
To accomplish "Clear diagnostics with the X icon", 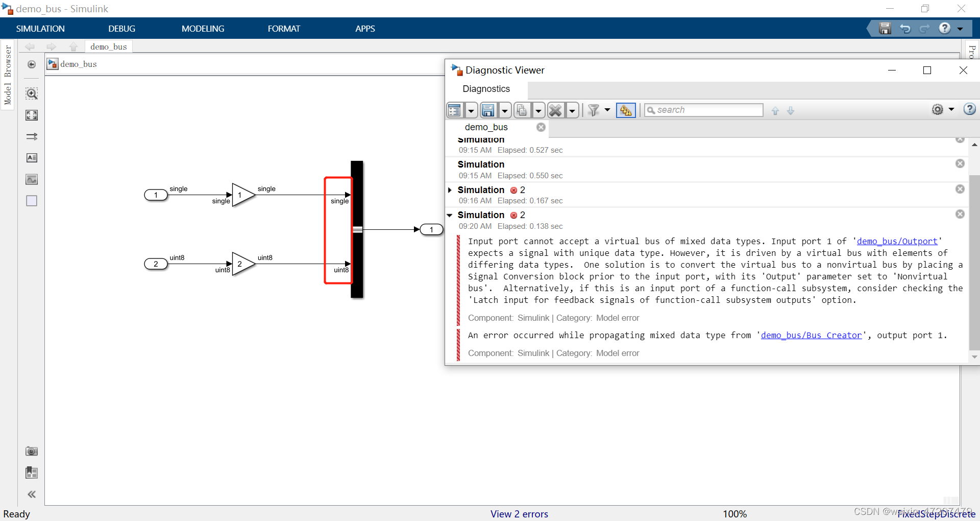I will point(555,110).
